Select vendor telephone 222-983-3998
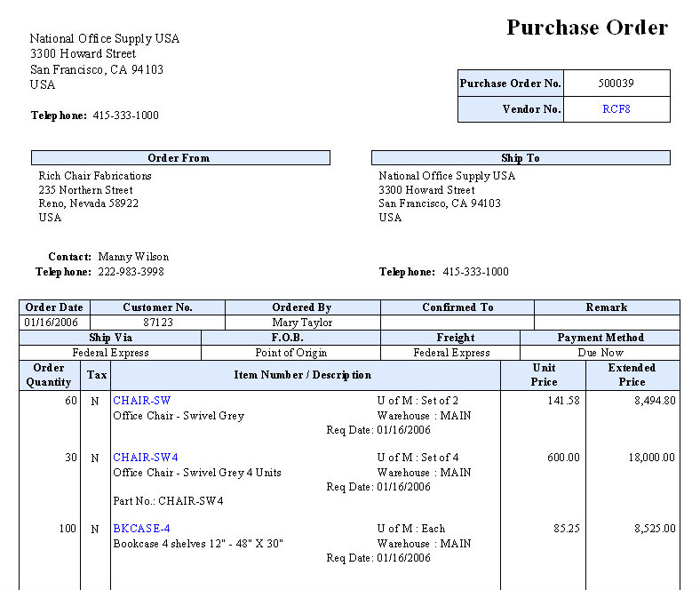Image resolution: width=700 pixels, height=590 pixels. 131,272
